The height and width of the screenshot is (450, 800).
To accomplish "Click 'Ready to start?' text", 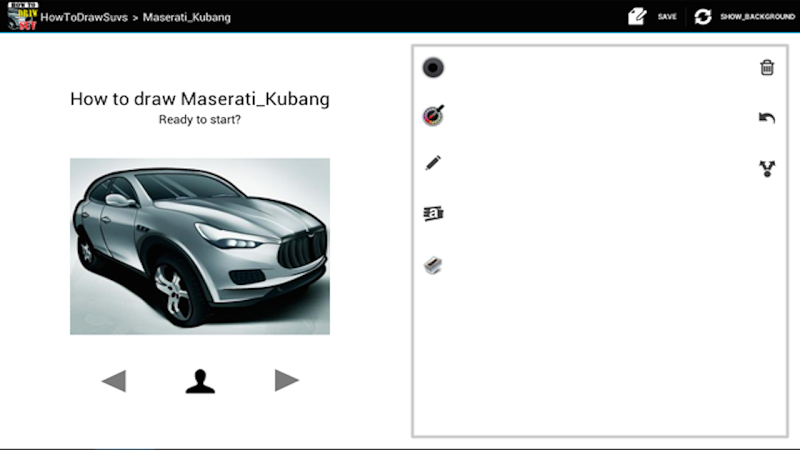I will coord(200,120).
